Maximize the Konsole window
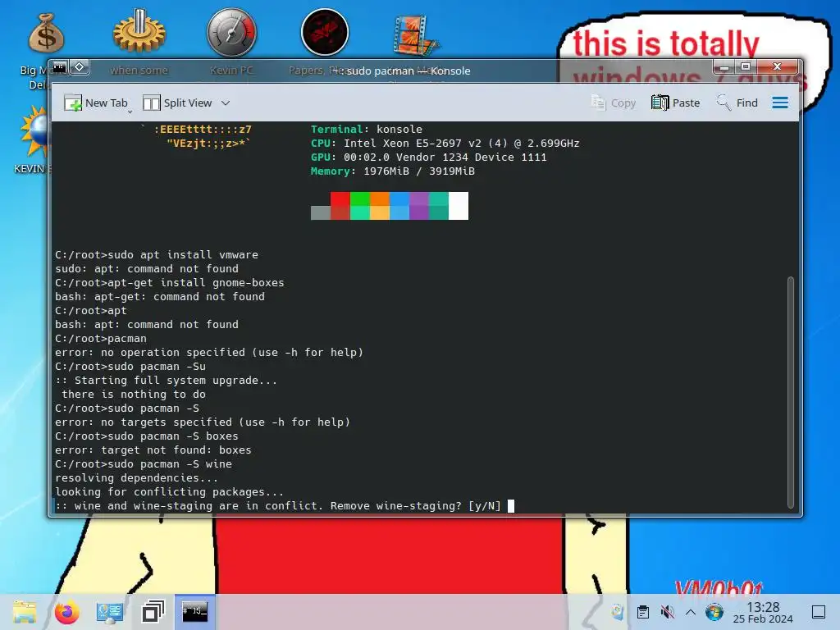This screenshot has height=630, width=840. 745,67
